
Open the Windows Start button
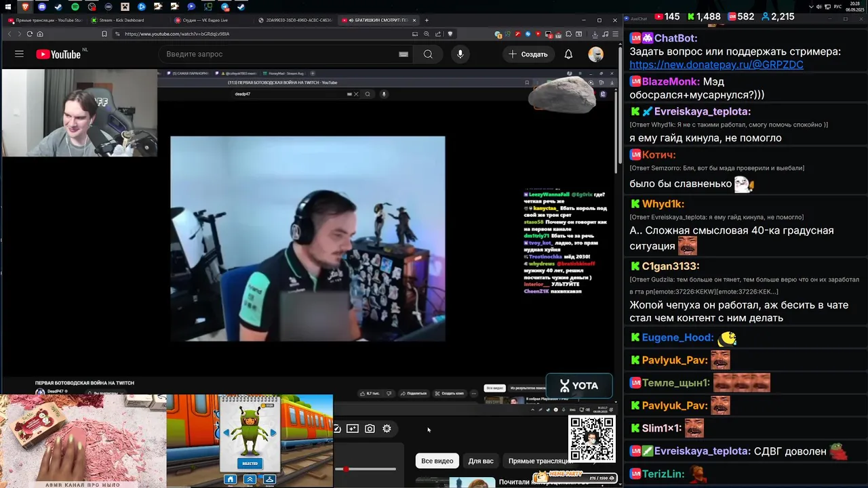coord(8,7)
